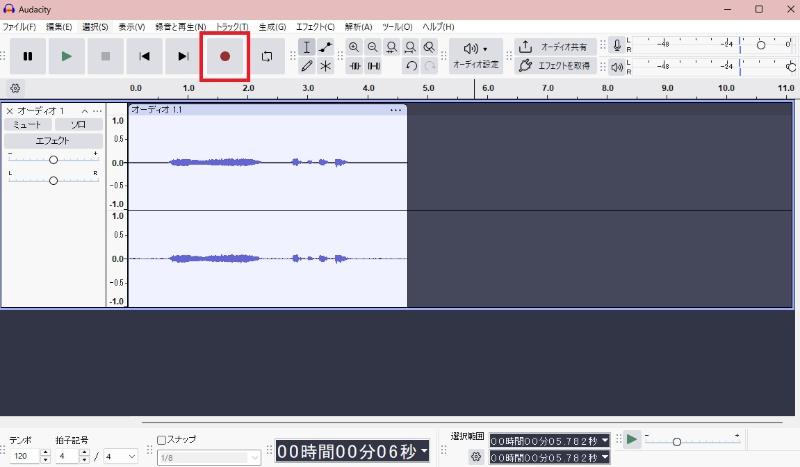Open the ファイル(F) menu

[19, 27]
